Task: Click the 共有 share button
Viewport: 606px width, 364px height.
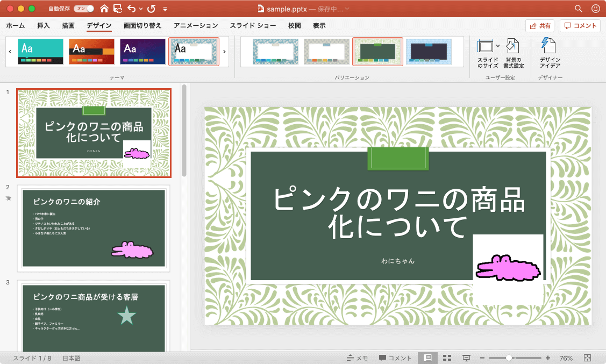Action: tap(540, 26)
